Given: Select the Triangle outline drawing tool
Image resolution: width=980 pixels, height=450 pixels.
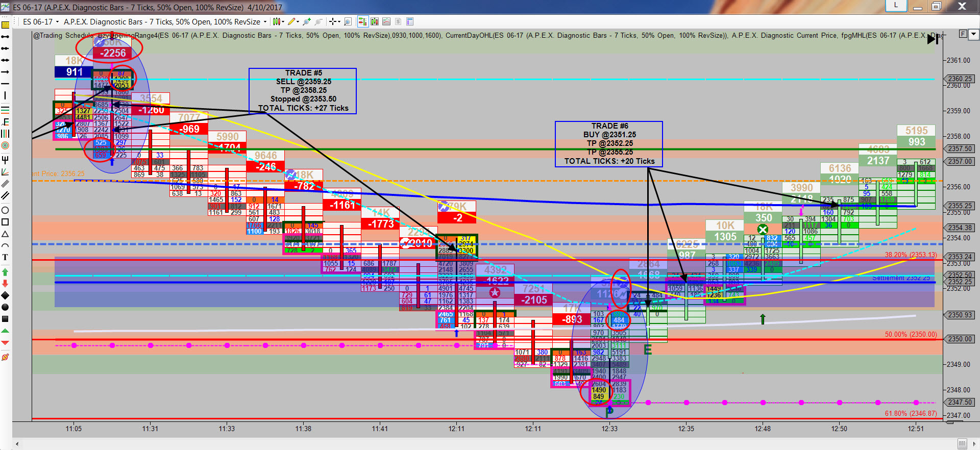Looking at the screenshot, I should coord(5,234).
